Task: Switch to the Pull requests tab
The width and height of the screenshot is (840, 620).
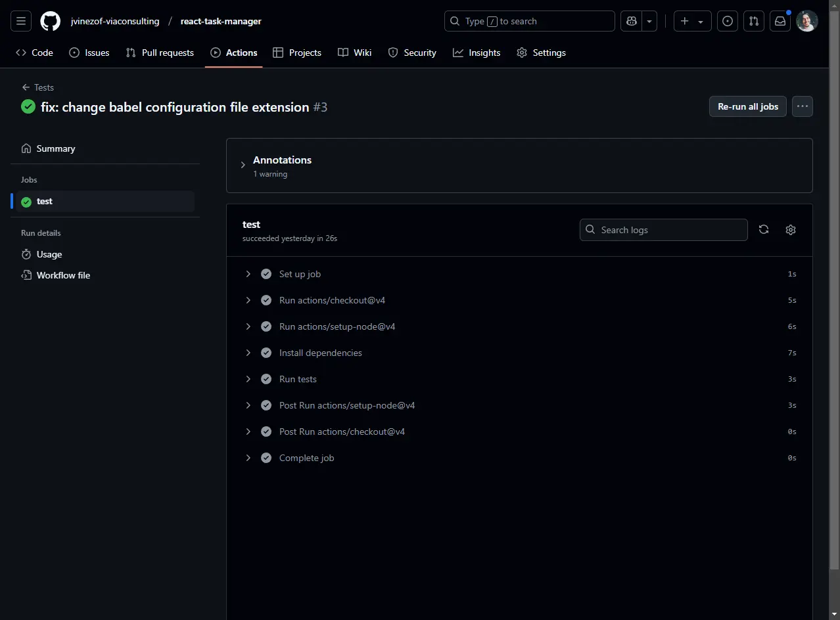Action: point(160,53)
